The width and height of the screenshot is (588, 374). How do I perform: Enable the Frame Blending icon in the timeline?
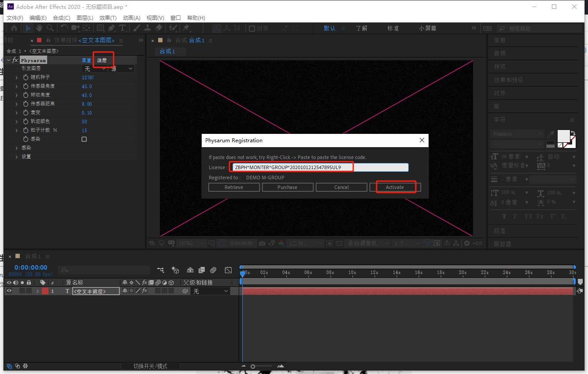202,270
